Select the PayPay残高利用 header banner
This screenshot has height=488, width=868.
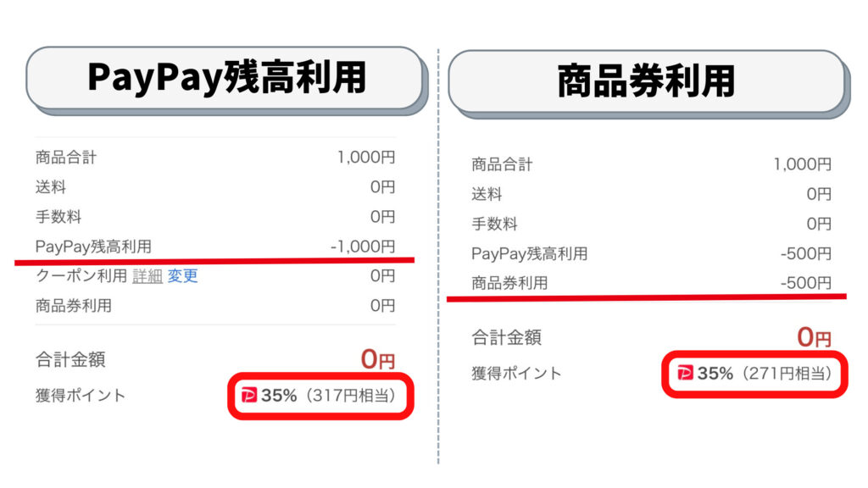[x=224, y=77]
